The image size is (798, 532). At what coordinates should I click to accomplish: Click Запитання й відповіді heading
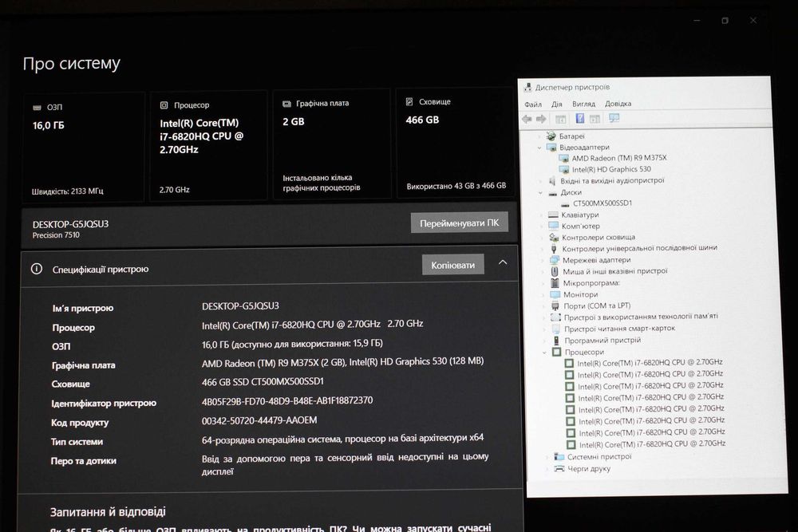108,511
